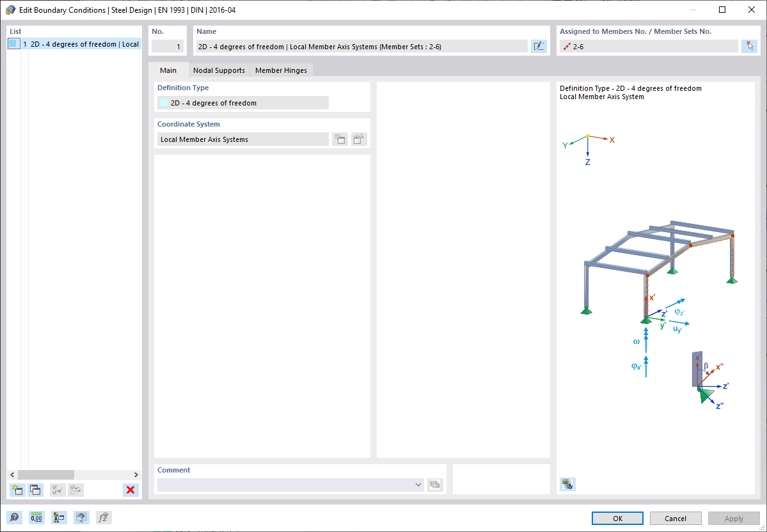The height and width of the screenshot is (532, 767).
Task: Click the new boundary condition icon
Action: click(x=17, y=489)
